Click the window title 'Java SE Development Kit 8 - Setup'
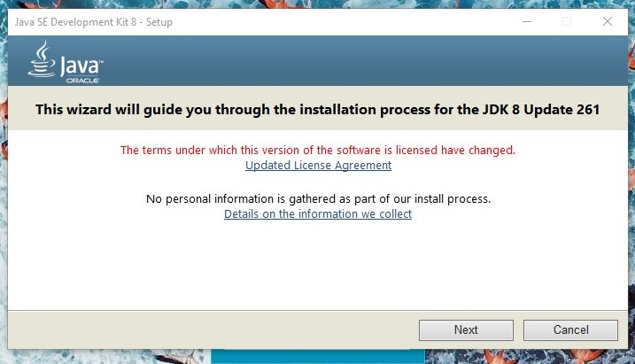This screenshot has height=364, width=635. [x=93, y=22]
